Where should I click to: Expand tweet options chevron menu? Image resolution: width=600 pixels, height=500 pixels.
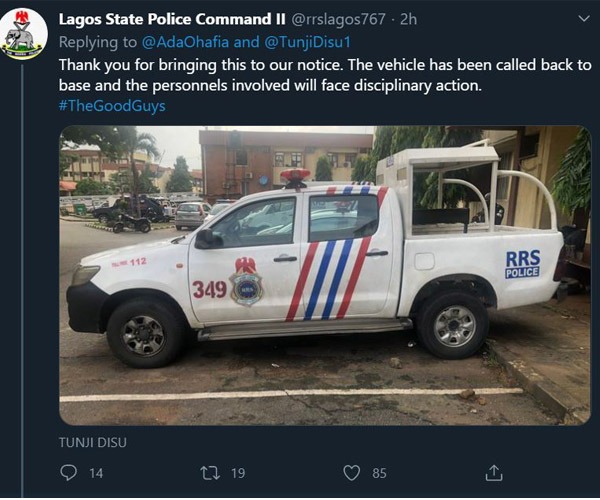click(x=584, y=18)
